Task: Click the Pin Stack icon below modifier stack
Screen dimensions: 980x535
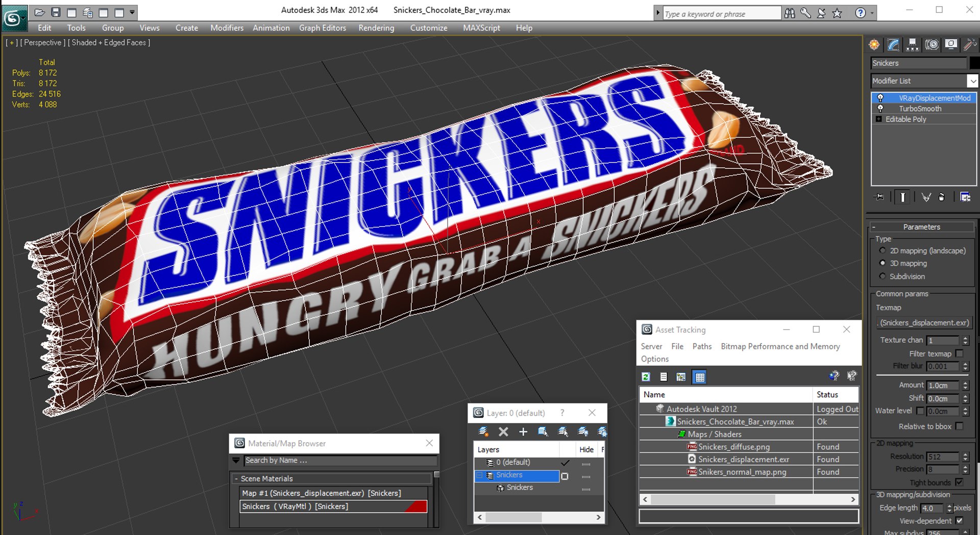Action: [879, 197]
